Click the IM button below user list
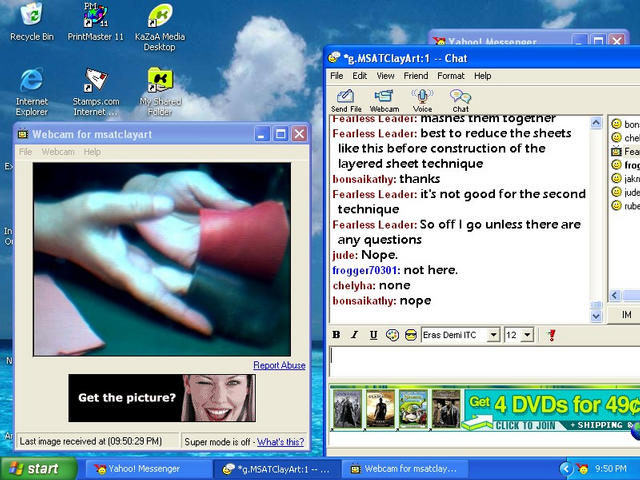Viewport: 640px width, 480px height. (626, 314)
